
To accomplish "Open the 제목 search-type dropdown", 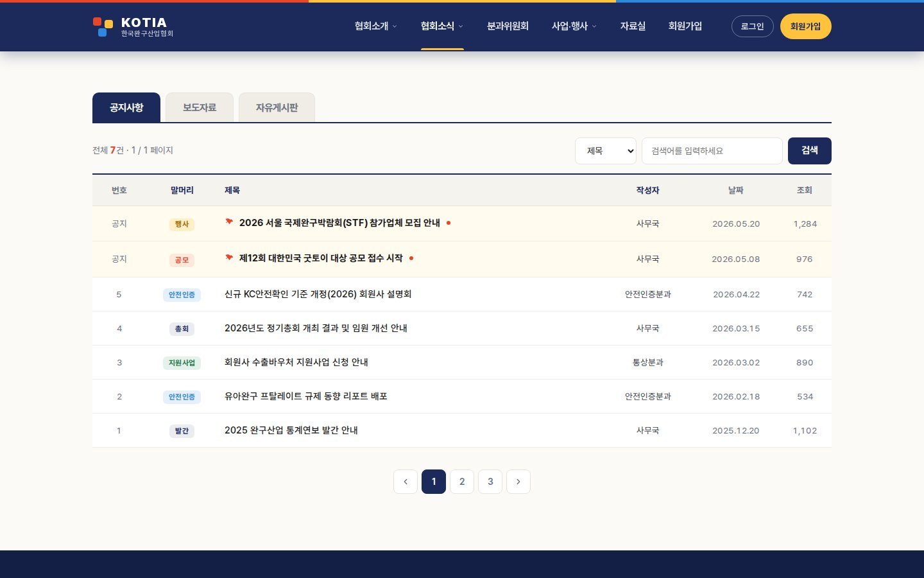I will (x=606, y=151).
